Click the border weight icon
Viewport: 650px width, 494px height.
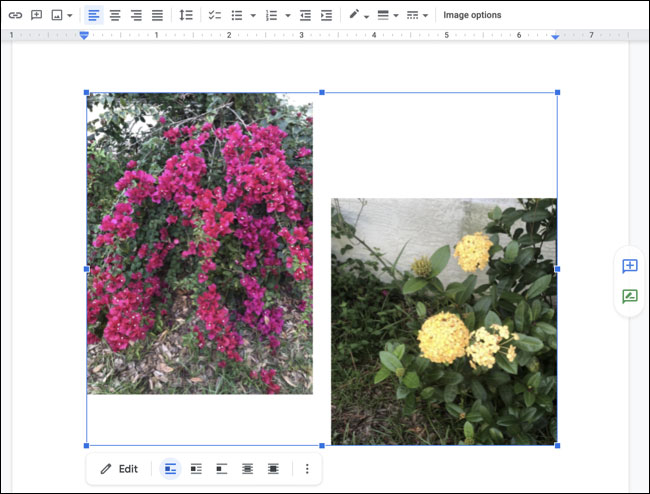click(383, 15)
